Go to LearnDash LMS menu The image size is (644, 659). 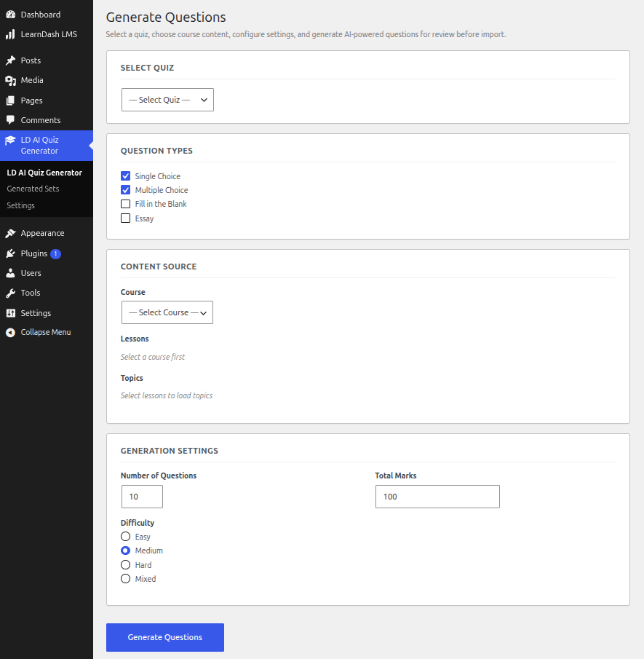click(49, 34)
